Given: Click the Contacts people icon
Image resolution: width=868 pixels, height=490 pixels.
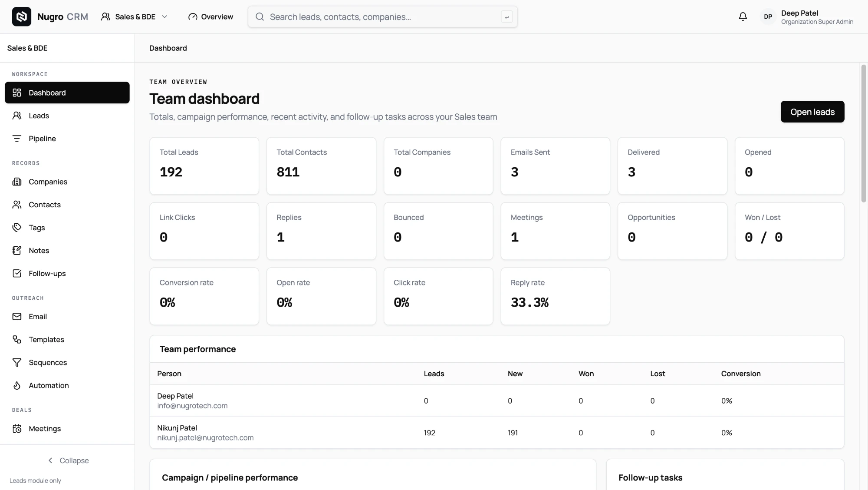Looking at the screenshot, I should pos(17,205).
